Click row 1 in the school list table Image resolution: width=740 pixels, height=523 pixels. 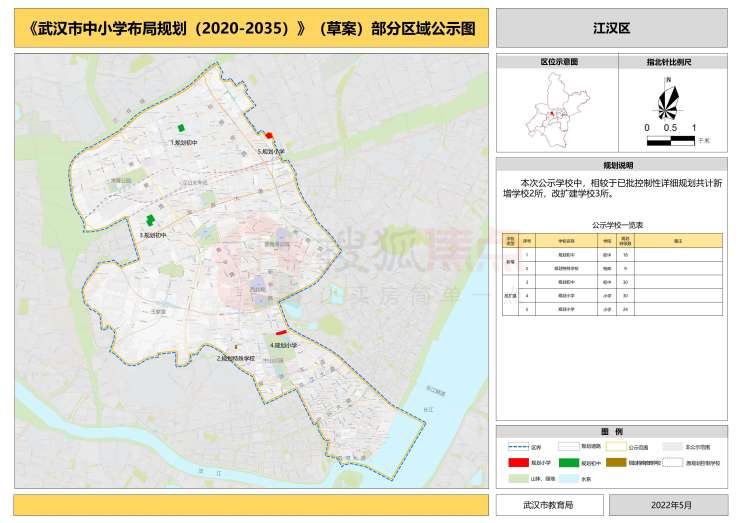click(x=611, y=256)
